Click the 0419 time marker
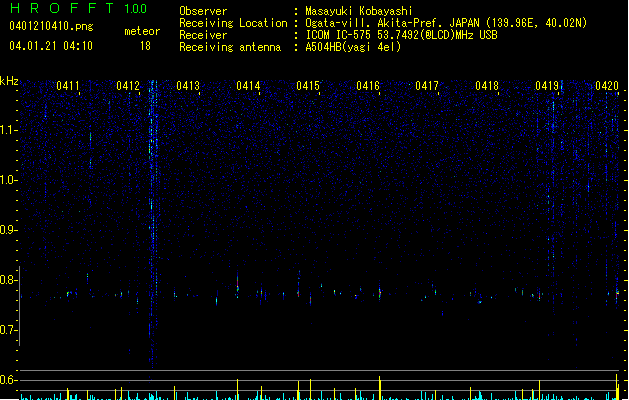This screenshot has width=629, height=400. coord(547,86)
